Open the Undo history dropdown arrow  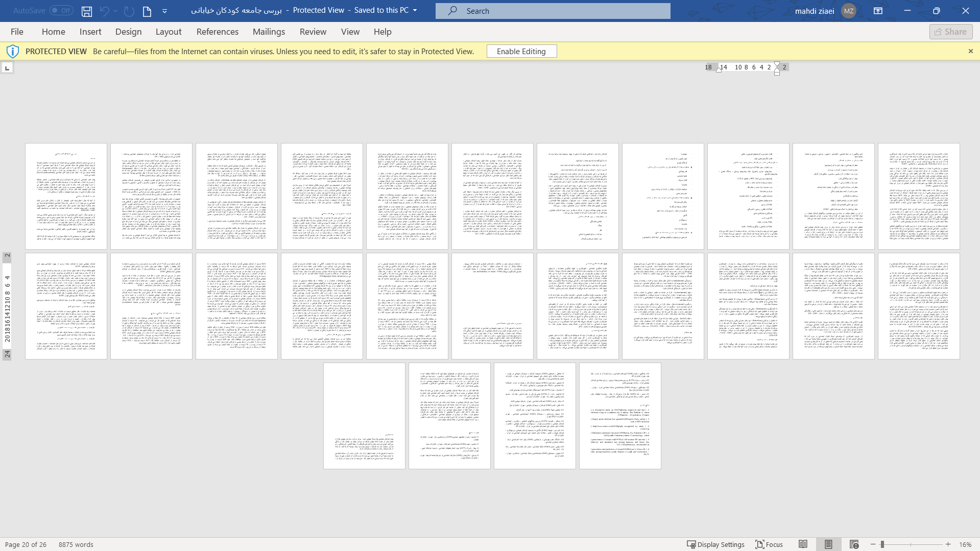tap(116, 11)
